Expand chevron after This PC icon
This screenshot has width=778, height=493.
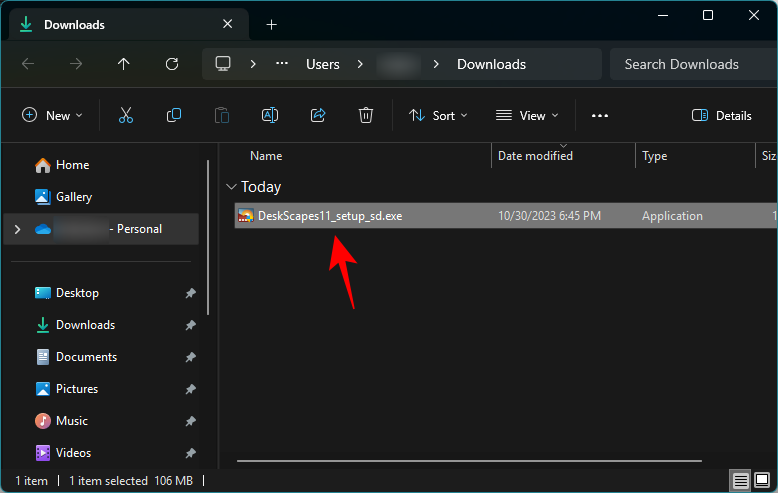point(253,64)
